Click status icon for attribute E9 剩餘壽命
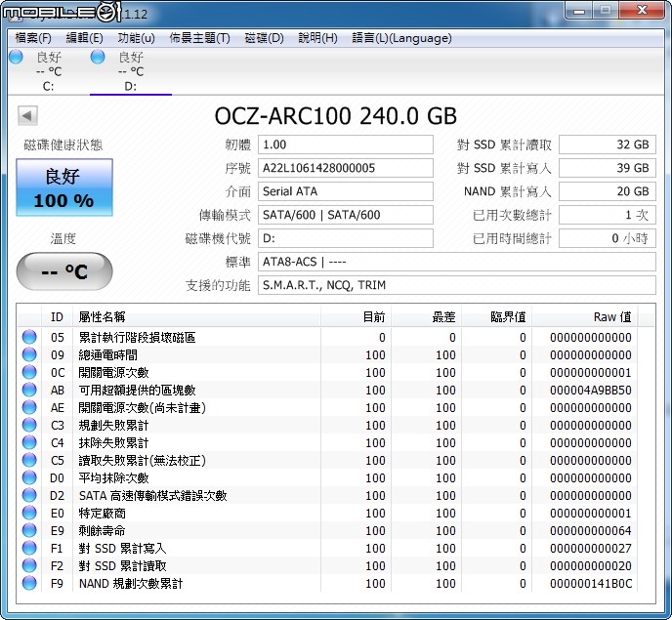 (29, 530)
